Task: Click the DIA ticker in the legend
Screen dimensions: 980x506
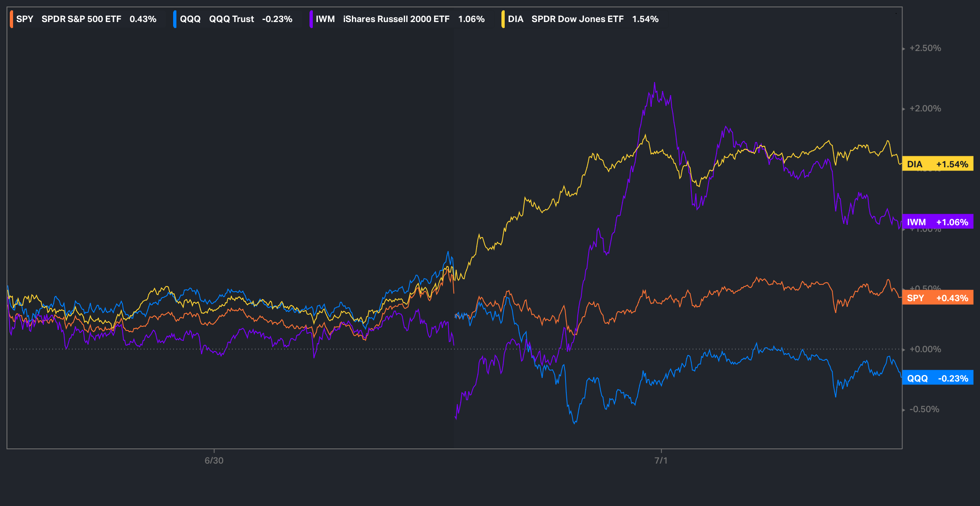Action: 515,19
